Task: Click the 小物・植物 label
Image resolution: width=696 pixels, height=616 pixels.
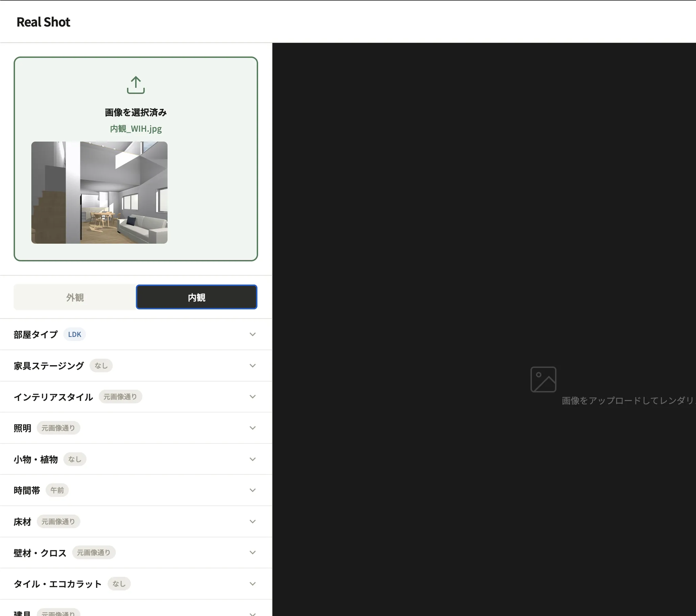Action: coord(36,459)
